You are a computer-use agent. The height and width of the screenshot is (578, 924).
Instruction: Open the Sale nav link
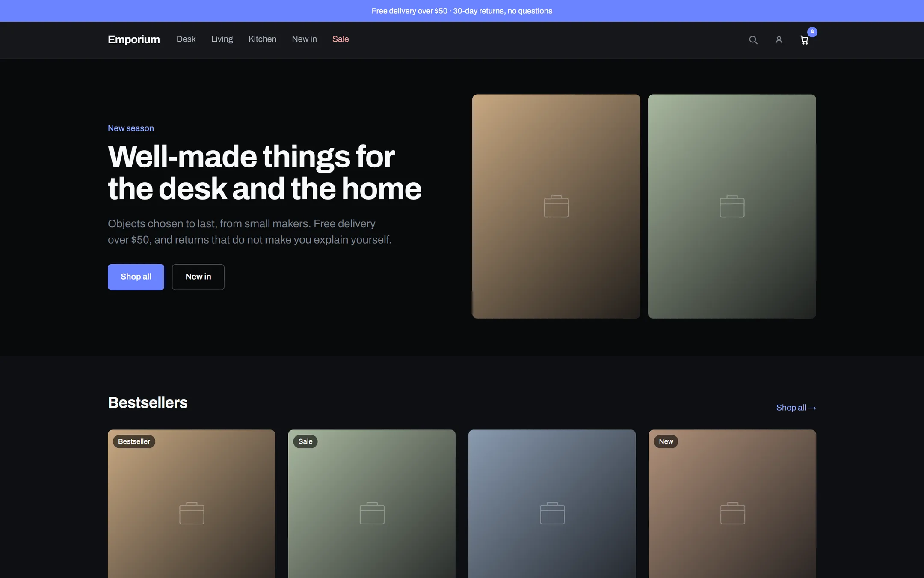(341, 39)
